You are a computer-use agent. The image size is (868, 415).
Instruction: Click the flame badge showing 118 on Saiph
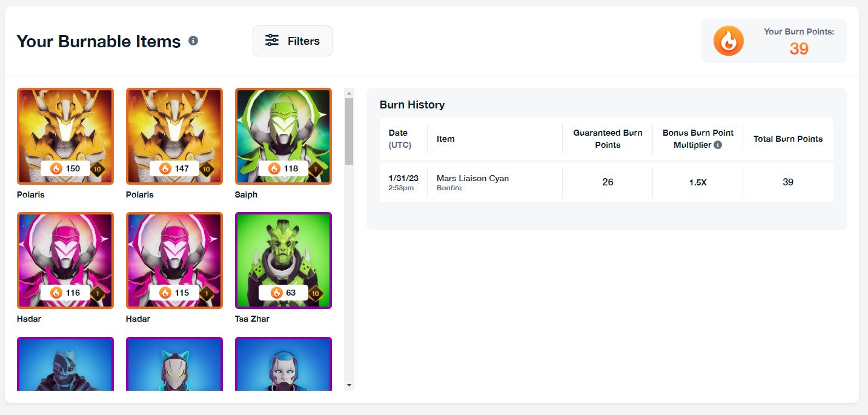pyautogui.click(x=282, y=168)
